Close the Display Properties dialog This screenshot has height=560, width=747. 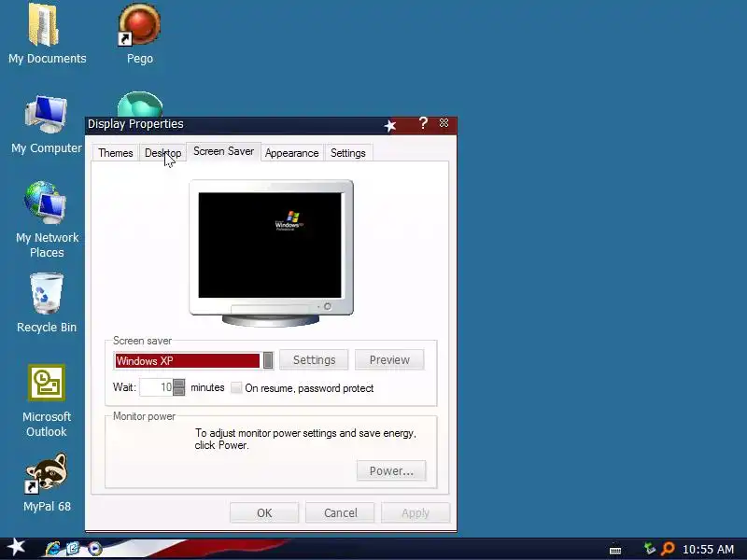point(444,123)
